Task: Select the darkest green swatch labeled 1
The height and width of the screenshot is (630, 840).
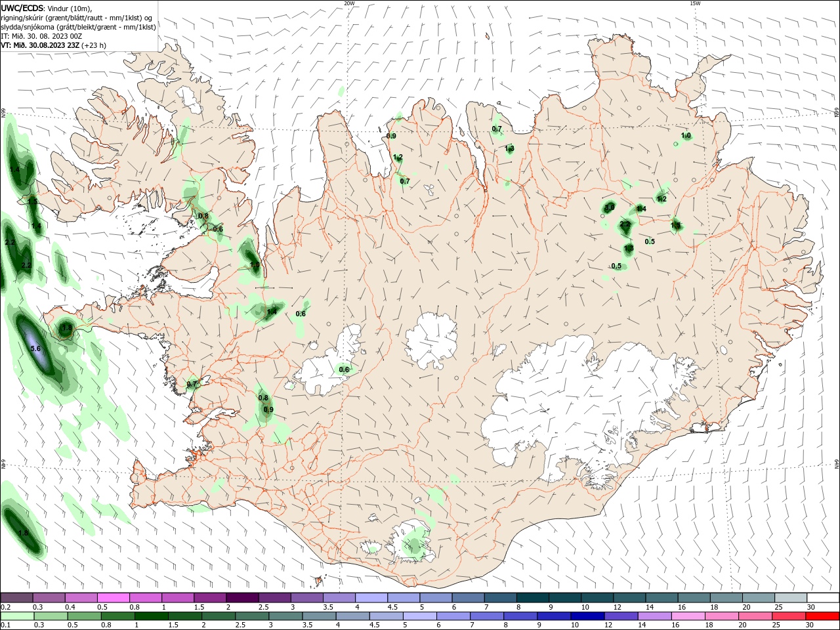Action: 152,616
